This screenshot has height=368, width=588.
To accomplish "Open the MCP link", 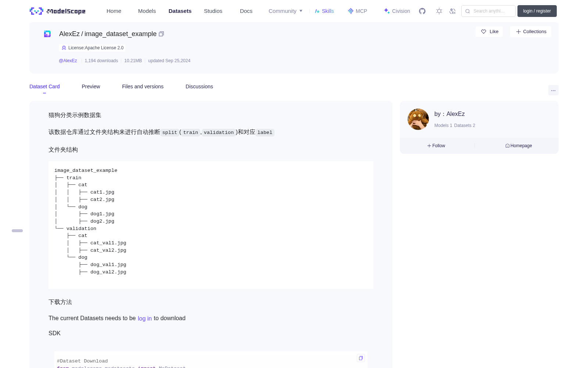I will pyautogui.click(x=358, y=11).
